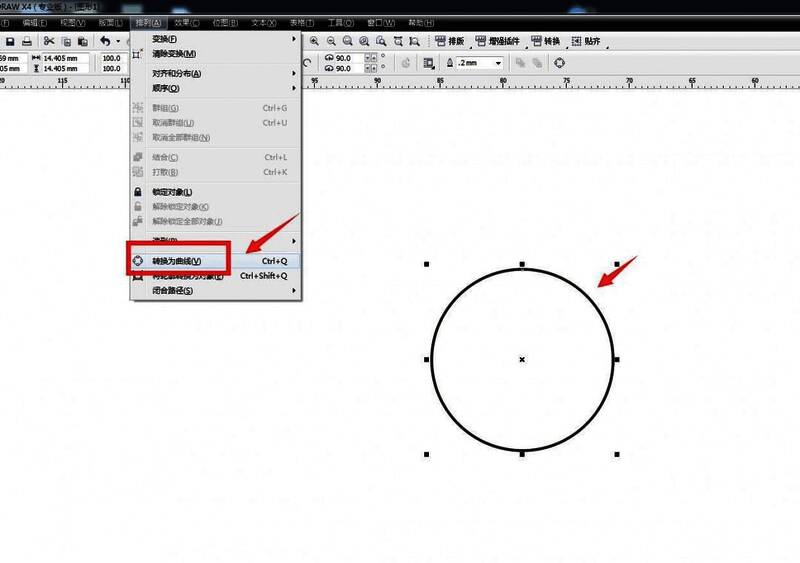Choose 锁定对象(L) from the menu

coord(172,192)
